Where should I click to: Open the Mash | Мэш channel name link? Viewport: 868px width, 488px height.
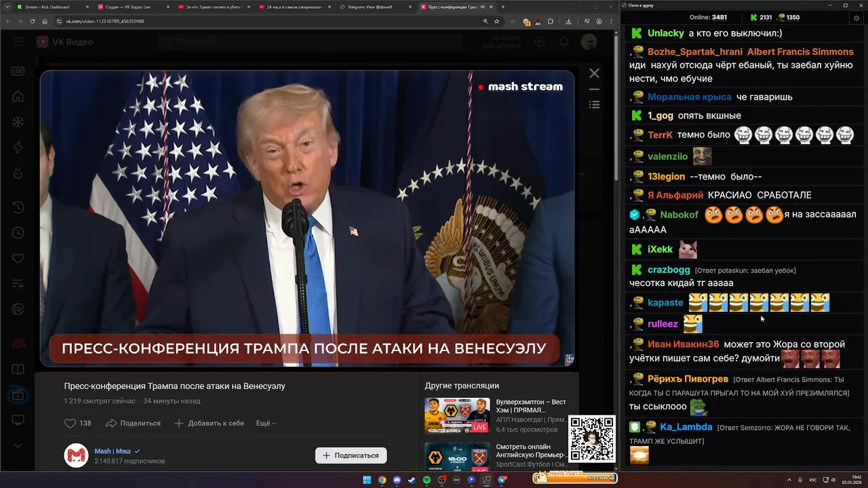tap(113, 451)
